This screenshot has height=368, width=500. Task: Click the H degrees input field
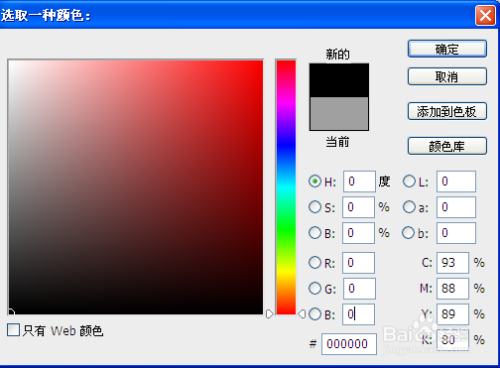coord(359,181)
